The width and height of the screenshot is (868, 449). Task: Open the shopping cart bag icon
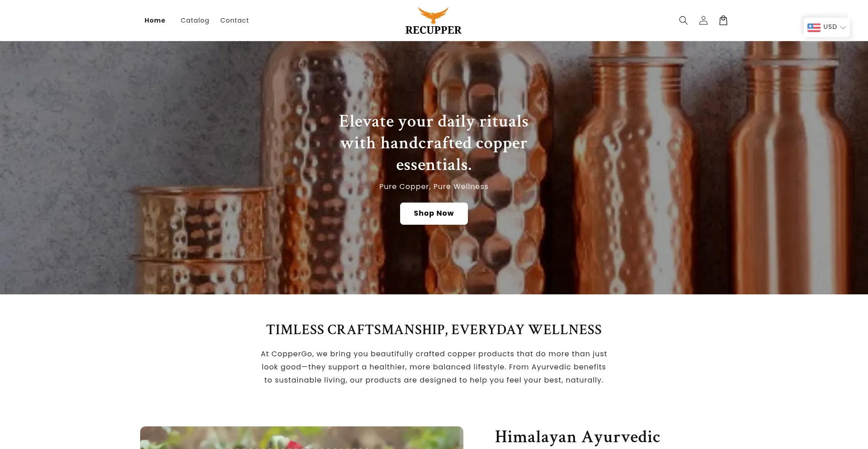pos(723,20)
